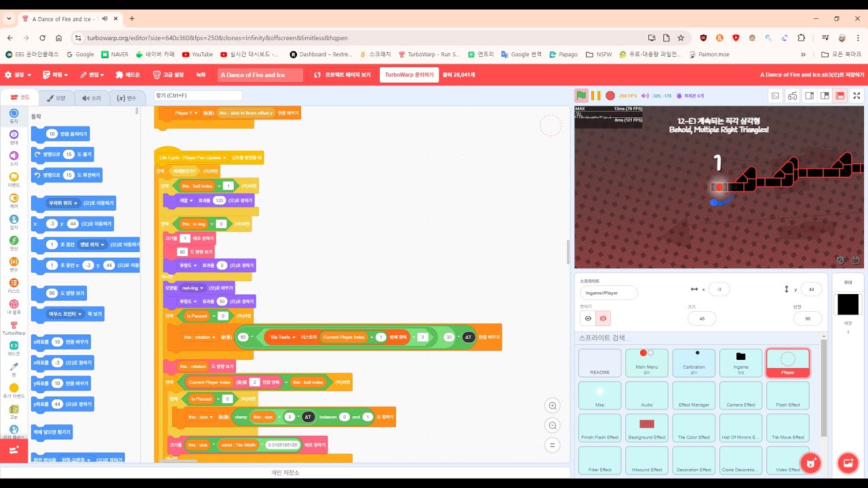
Task: Click the sprite name field Ingame//Player
Action: (x=608, y=293)
